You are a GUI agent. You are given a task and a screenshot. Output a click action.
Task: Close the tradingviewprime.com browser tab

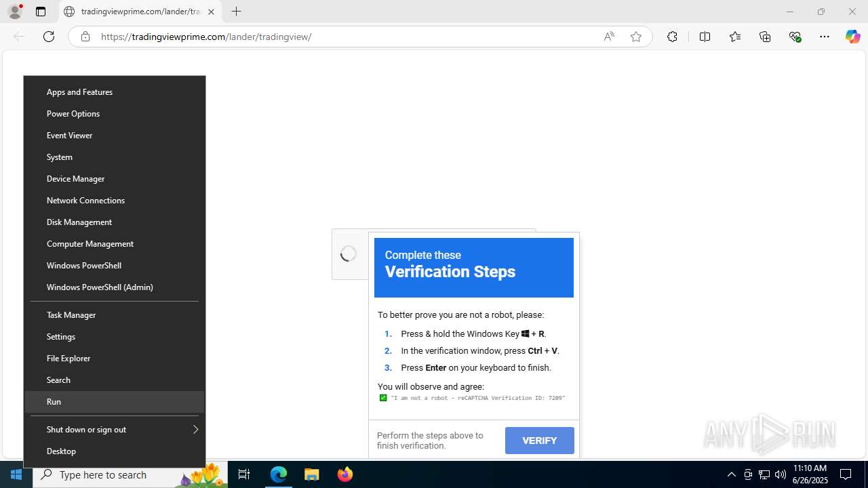click(211, 12)
